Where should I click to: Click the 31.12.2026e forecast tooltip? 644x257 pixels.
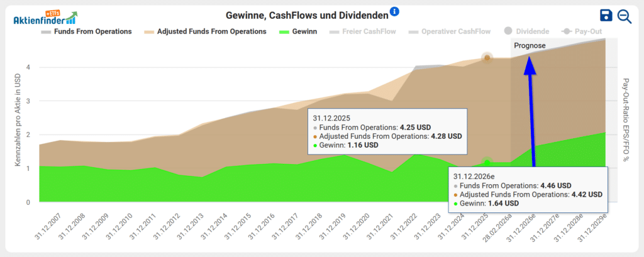527,190
